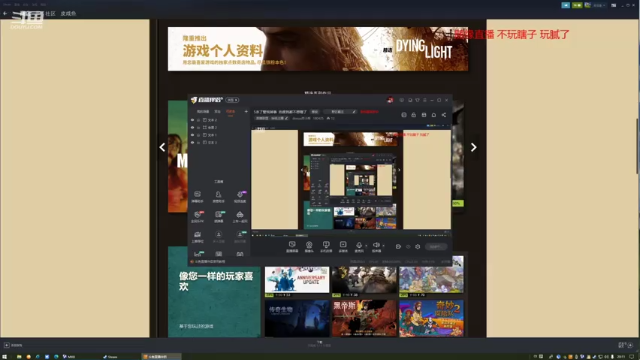Open the person-circle tool in third toolbox row middle
The height and width of the screenshot is (360, 640).
(x=218, y=236)
